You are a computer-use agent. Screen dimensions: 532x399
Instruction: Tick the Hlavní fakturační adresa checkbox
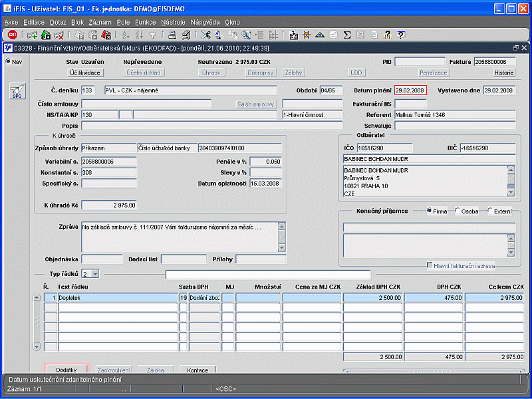[430, 265]
